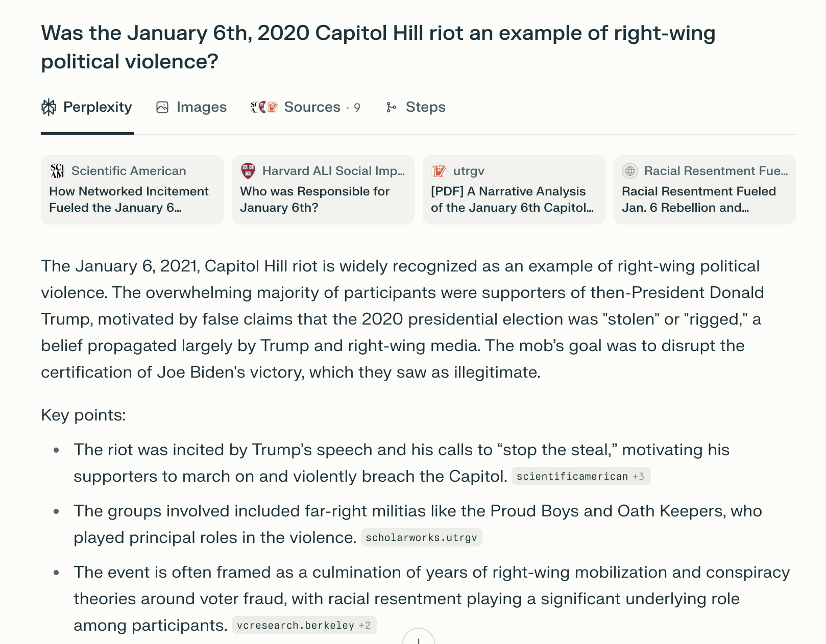Click the Sources favicon cluster icon
The width and height of the screenshot is (826, 644).
(264, 107)
